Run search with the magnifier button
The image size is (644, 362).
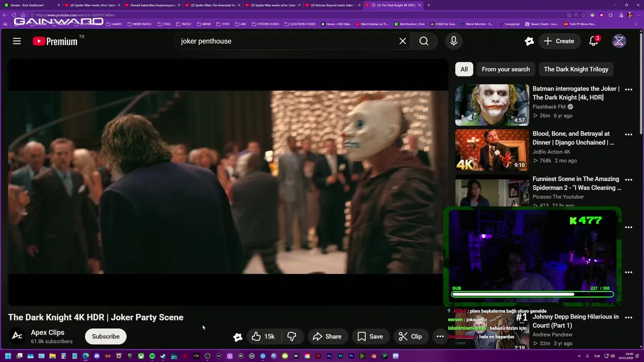click(424, 41)
